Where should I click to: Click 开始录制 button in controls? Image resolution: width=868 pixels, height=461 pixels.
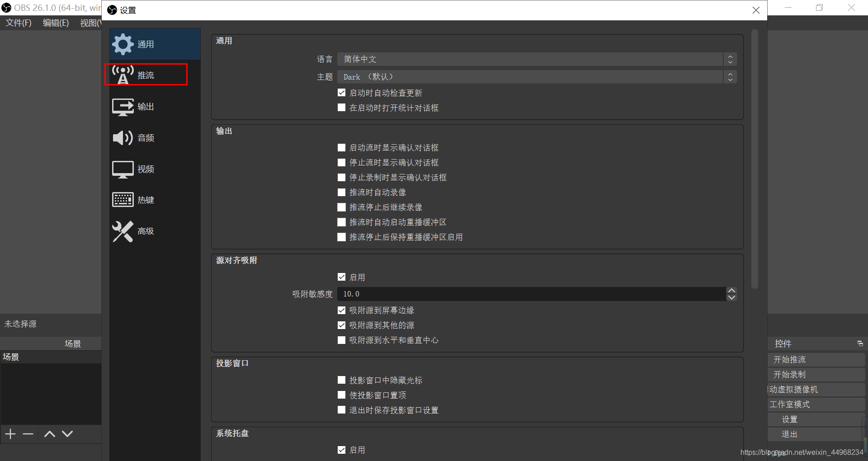816,374
